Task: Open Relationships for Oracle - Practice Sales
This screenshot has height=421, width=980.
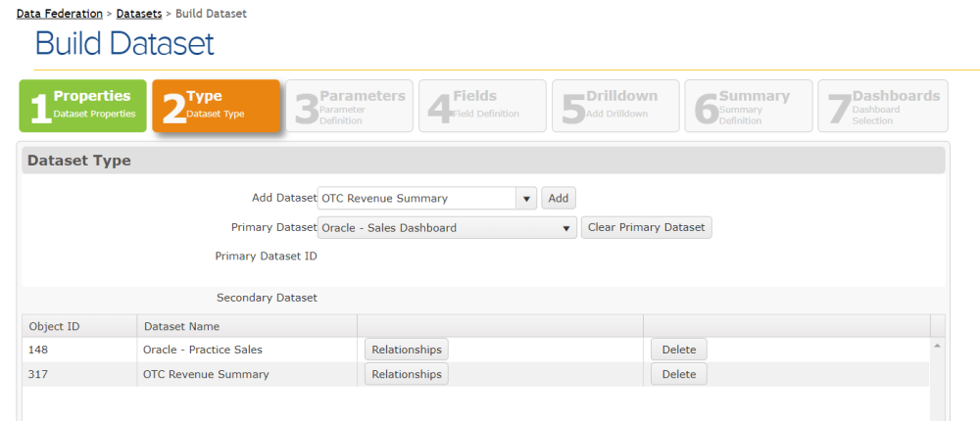Action: pos(407,350)
